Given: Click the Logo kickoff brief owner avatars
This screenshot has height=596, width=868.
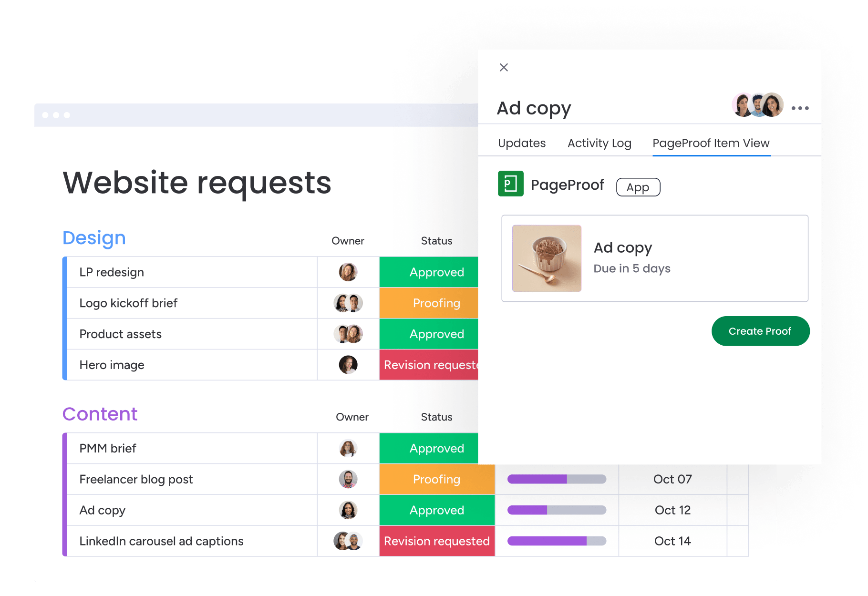Looking at the screenshot, I should (348, 303).
